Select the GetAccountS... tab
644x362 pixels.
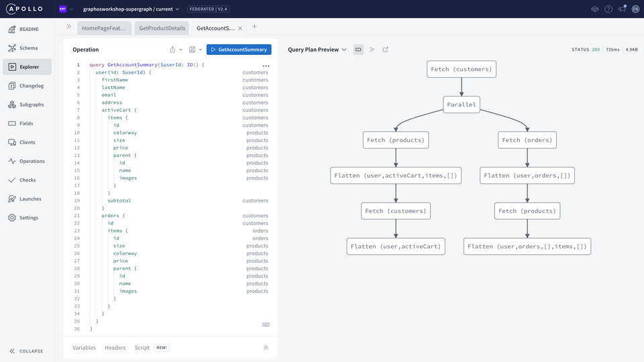(215, 28)
